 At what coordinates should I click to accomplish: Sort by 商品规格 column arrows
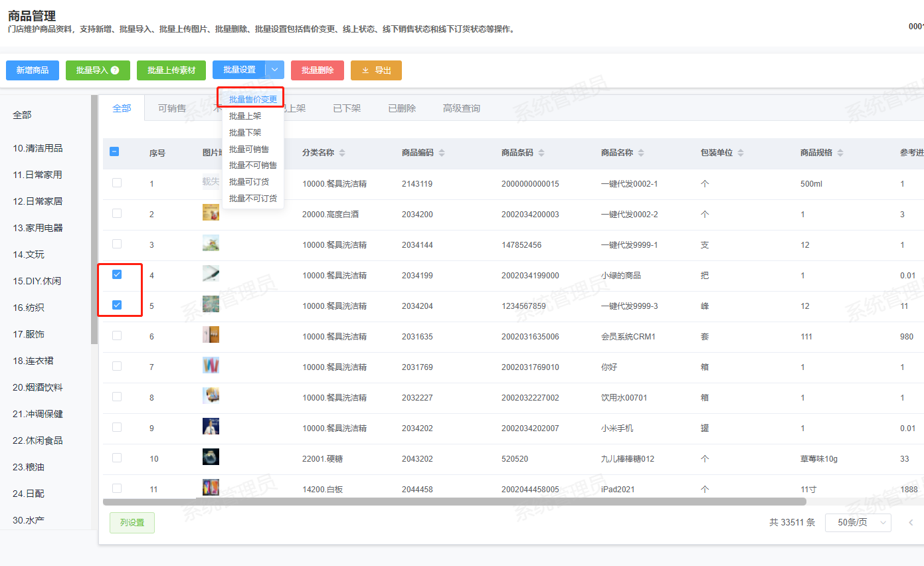[840, 153]
